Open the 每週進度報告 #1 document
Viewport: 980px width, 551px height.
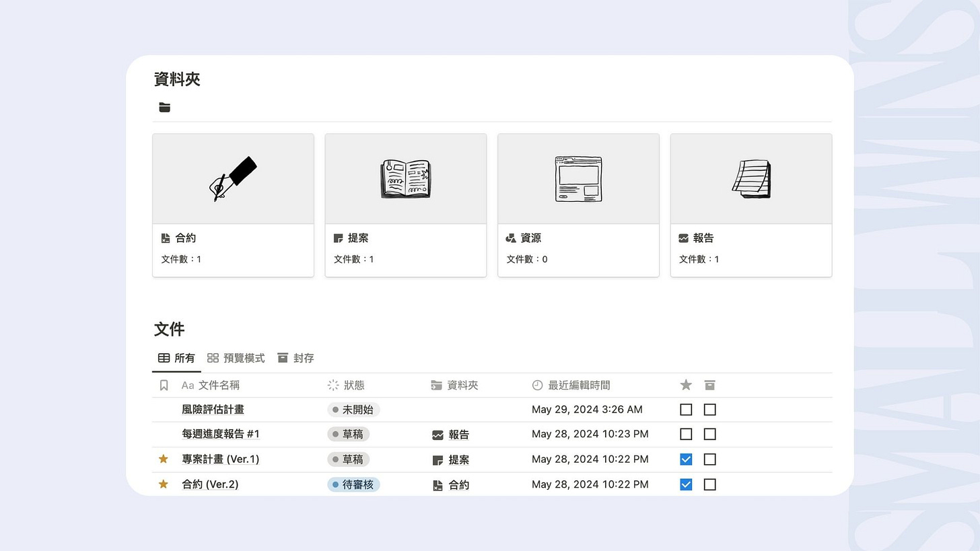coord(221,434)
